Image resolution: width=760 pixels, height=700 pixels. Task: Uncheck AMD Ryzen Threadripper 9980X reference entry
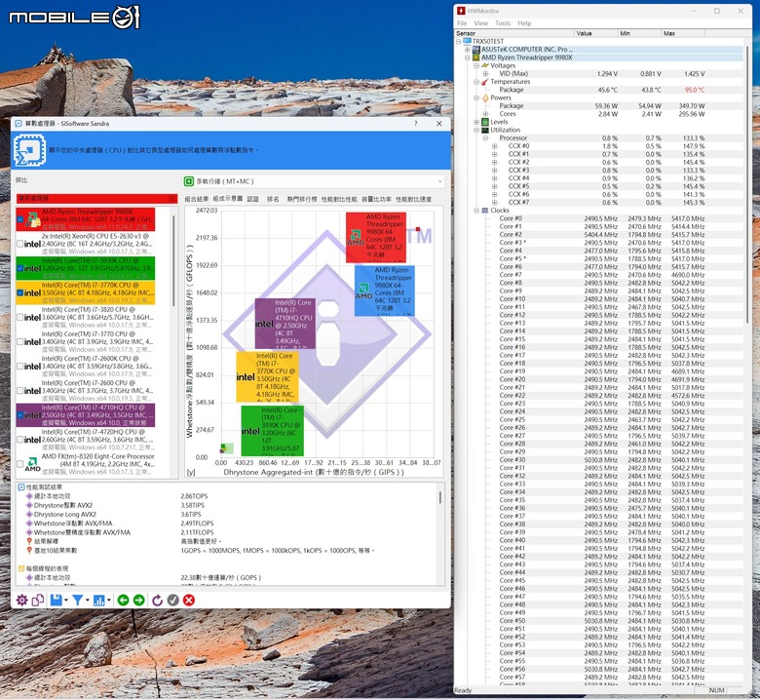(19, 219)
